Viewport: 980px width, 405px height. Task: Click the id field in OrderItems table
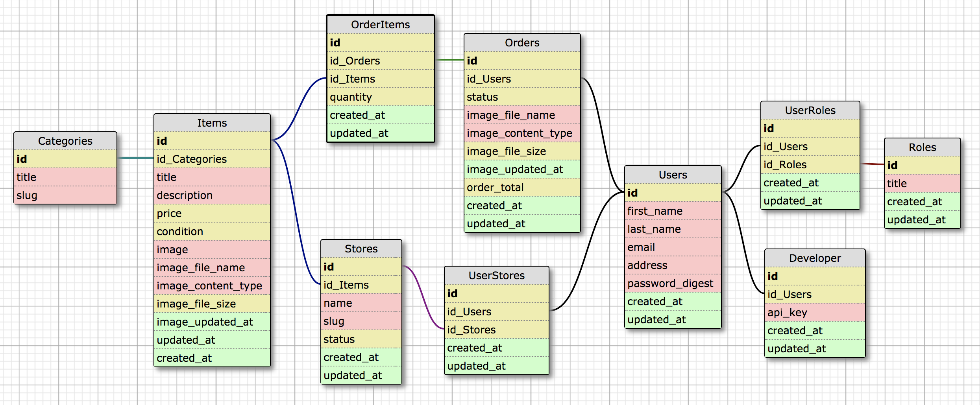tap(381, 42)
